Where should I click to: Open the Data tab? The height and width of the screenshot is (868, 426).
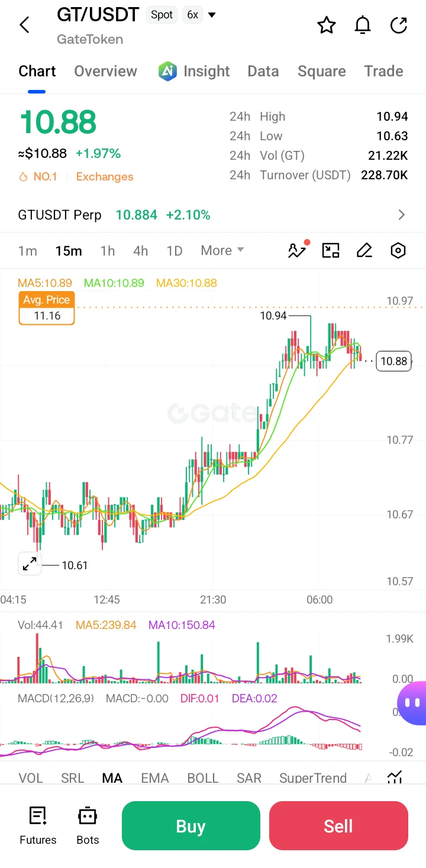coord(263,71)
